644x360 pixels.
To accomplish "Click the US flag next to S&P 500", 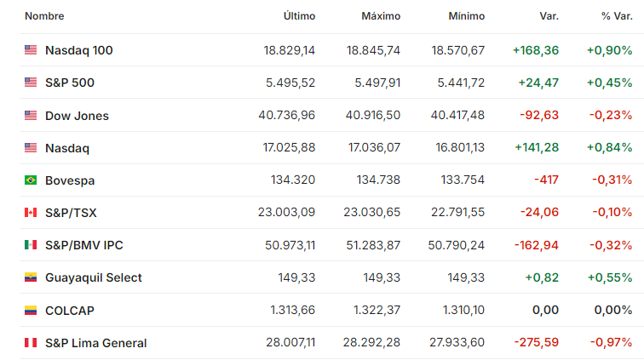I will coord(31,83).
